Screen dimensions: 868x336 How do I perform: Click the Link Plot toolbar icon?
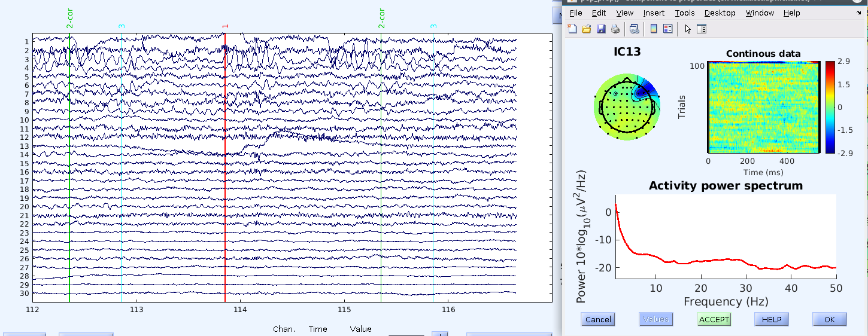(x=634, y=29)
